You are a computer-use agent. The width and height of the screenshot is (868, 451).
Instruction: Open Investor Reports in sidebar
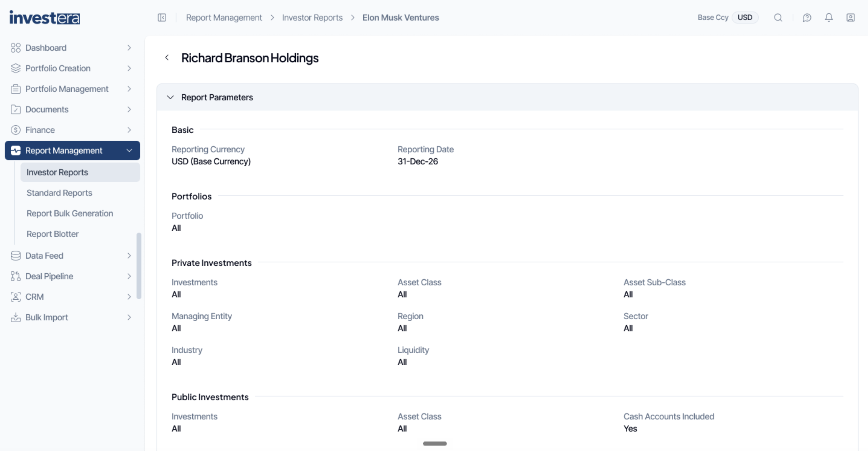click(80, 172)
